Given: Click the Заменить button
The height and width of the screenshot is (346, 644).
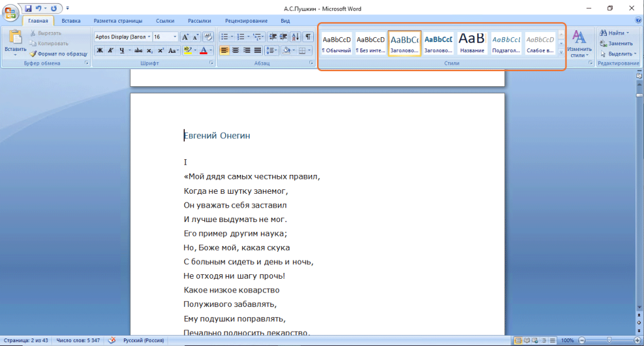Looking at the screenshot, I should tap(616, 43).
